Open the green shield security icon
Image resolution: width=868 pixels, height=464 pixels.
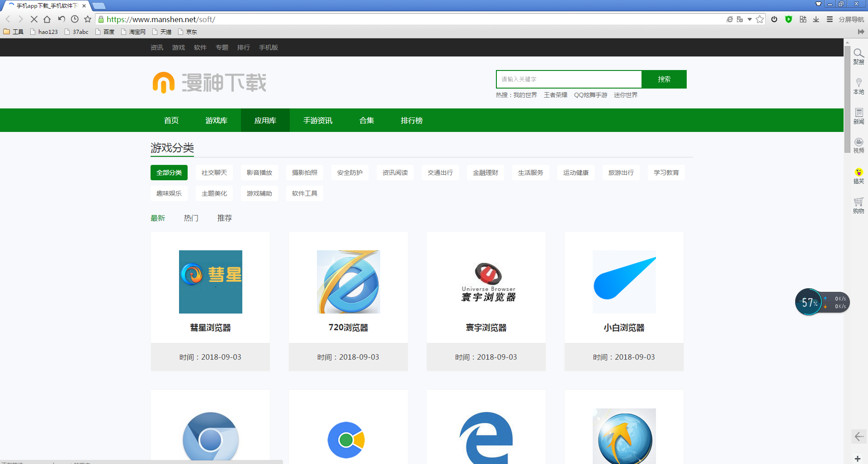(x=789, y=19)
